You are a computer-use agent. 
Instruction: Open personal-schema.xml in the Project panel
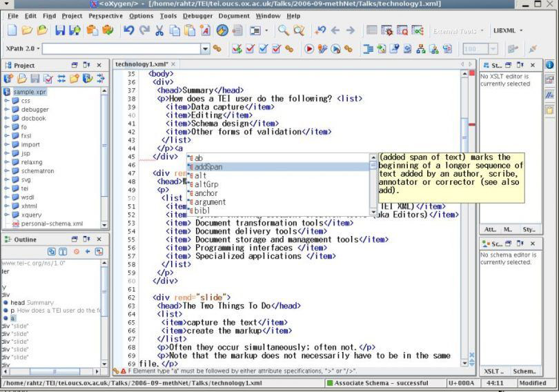coord(52,224)
